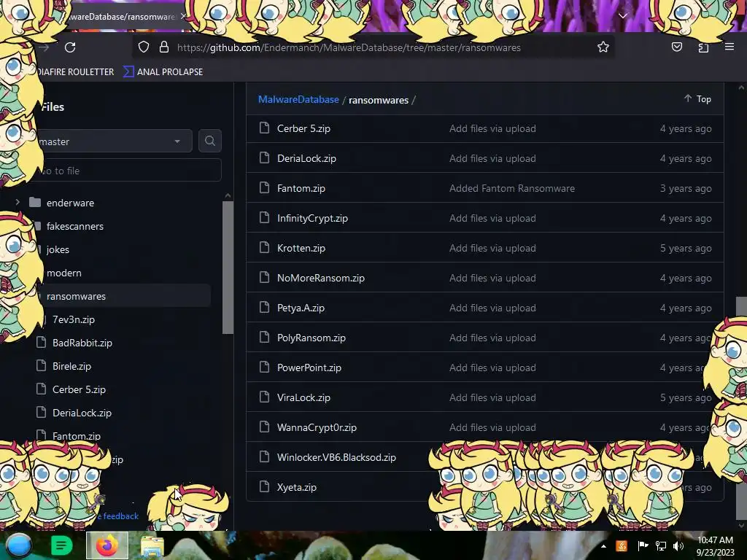Click the enderware folder icon

click(x=35, y=203)
